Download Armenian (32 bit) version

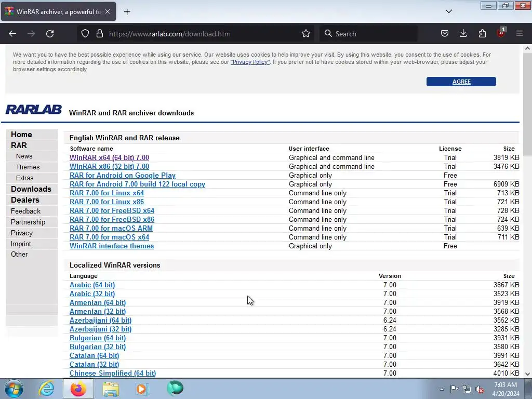[x=98, y=311]
